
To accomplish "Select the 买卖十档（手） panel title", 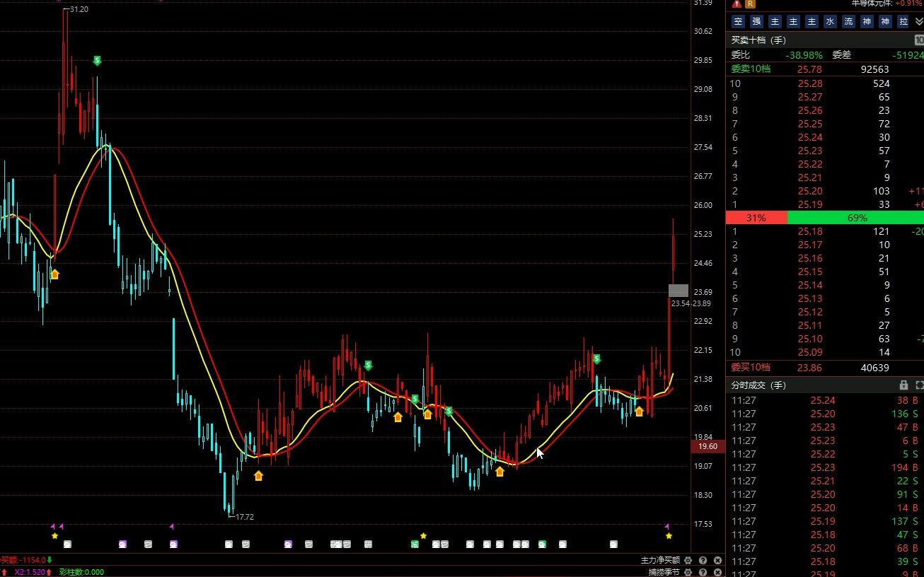I will [758, 40].
